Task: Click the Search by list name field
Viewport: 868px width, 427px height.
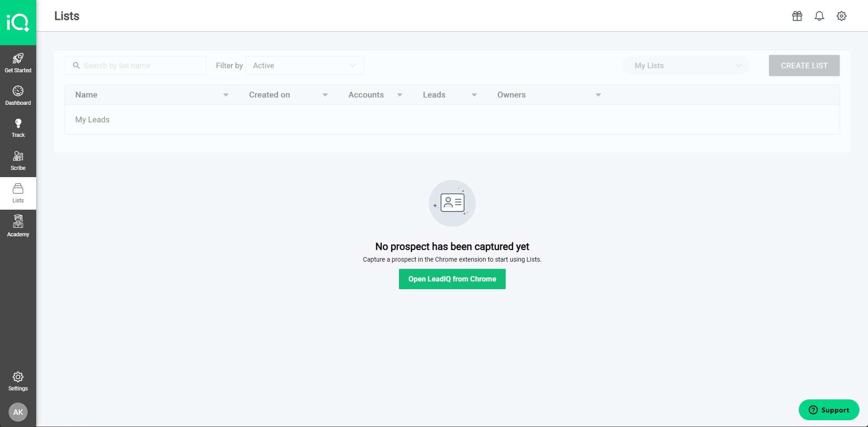Action: coord(136,66)
